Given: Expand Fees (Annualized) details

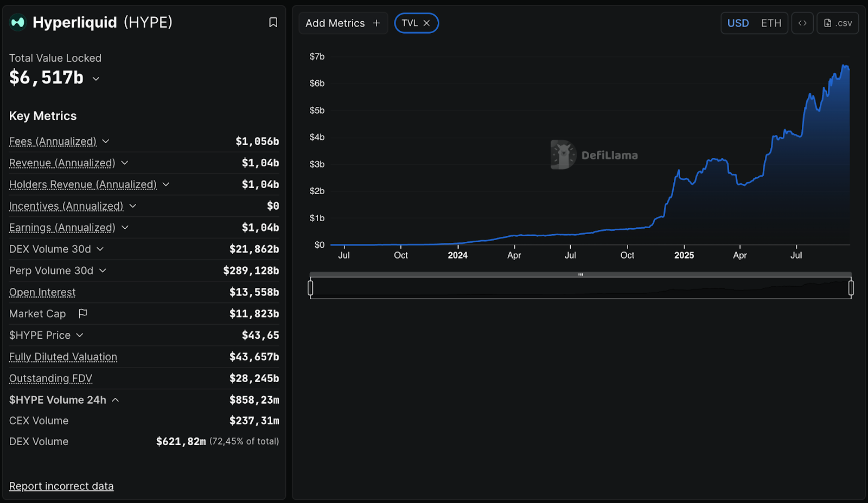Looking at the screenshot, I should tap(106, 141).
